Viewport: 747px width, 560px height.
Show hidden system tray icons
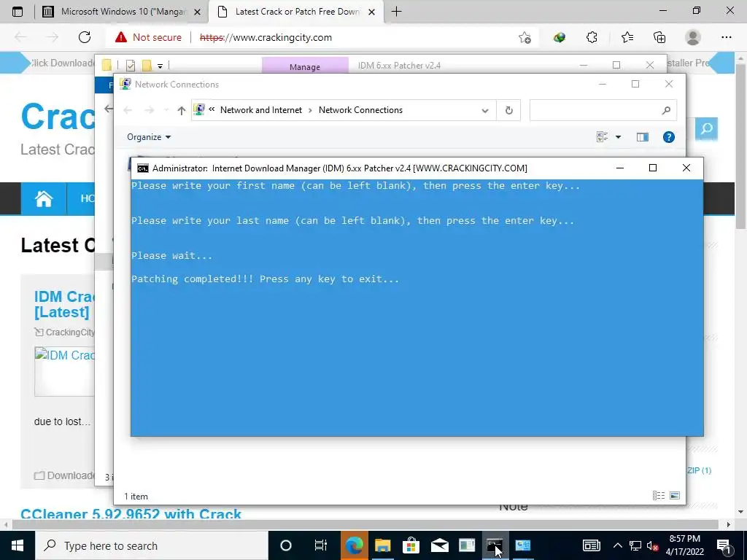point(617,545)
